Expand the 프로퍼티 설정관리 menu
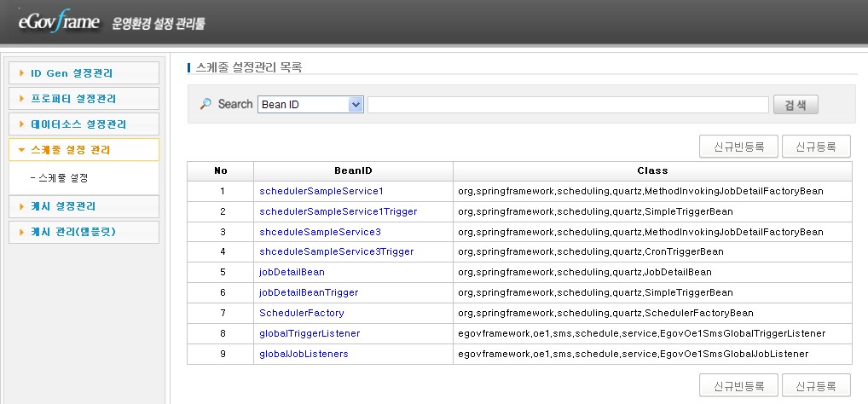The image size is (868, 404). pos(84,99)
